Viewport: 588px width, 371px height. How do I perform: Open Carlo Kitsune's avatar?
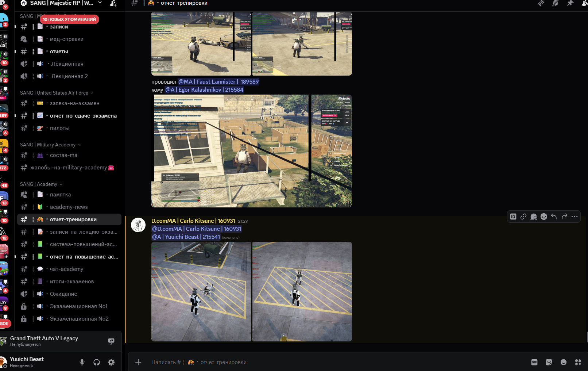tap(138, 225)
